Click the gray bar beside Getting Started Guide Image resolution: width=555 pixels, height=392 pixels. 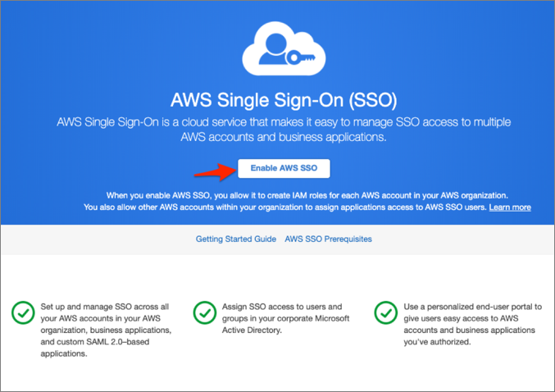tap(98, 239)
